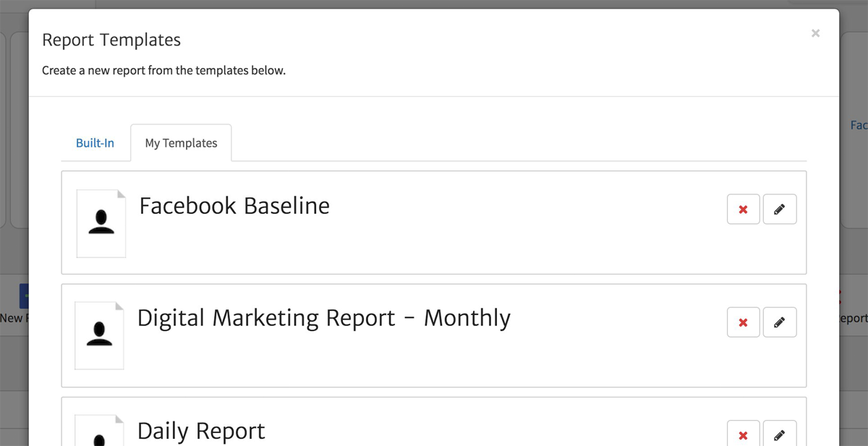Click the Digital Marketing Report thumbnail icon
Screen dimensions: 868x446
[x=99, y=335]
